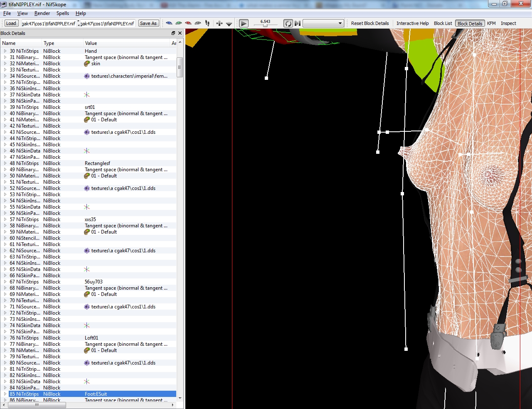Toggle the KFM dock
Viewport: 532px width, 409px height.
click(x=491, y=23)
